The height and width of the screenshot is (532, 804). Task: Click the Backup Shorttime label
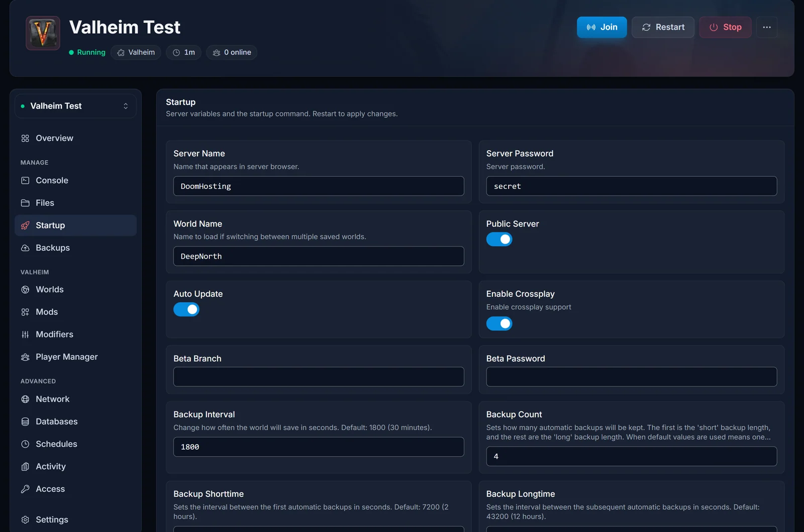pyautogui.click(x=209, y=494)
